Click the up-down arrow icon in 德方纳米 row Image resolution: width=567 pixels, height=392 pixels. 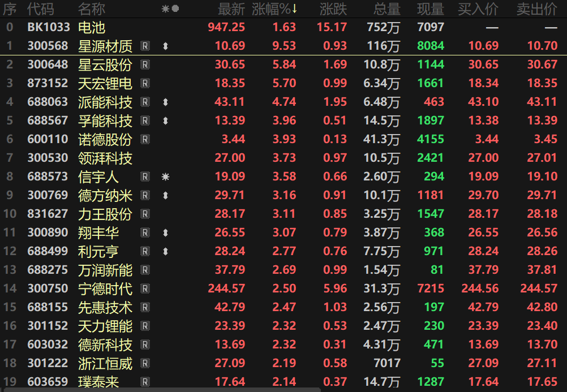(166, 195)
